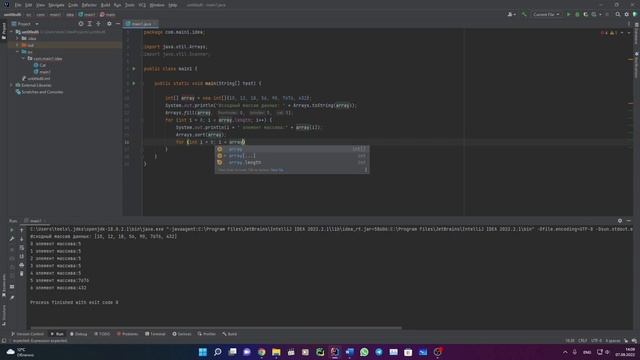The width and height of the screenshot is (640, 360).
Task: Toggle Bookmarks tool window side tab
Action: (x=4, y=285)
